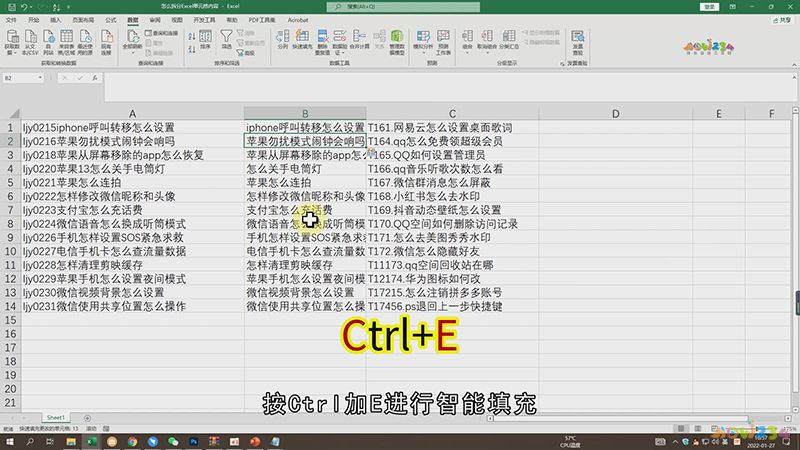Select column D header
Screen dimensions: 800x450
click(x=616, y=113)
